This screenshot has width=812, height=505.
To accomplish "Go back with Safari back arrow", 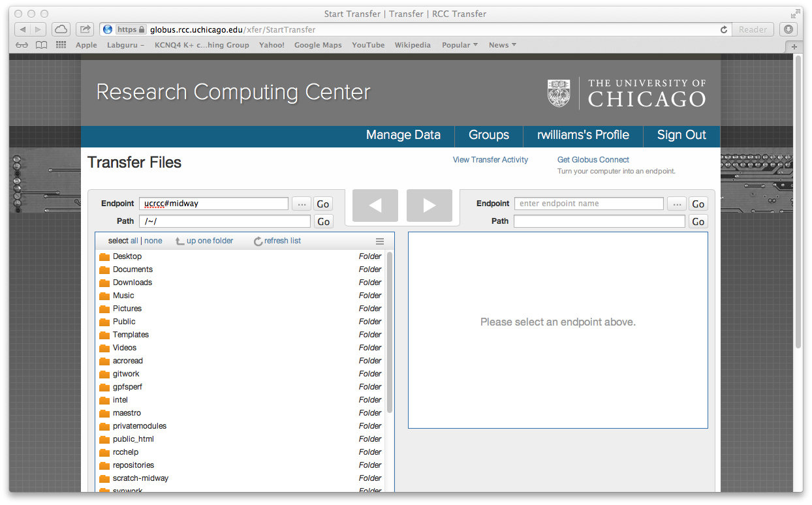I will point(23,29).
